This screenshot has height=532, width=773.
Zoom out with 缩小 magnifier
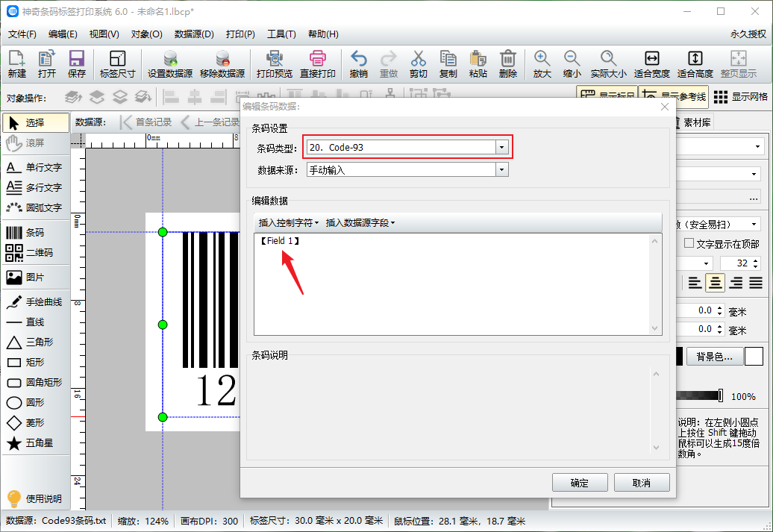[x=572, y=63]
